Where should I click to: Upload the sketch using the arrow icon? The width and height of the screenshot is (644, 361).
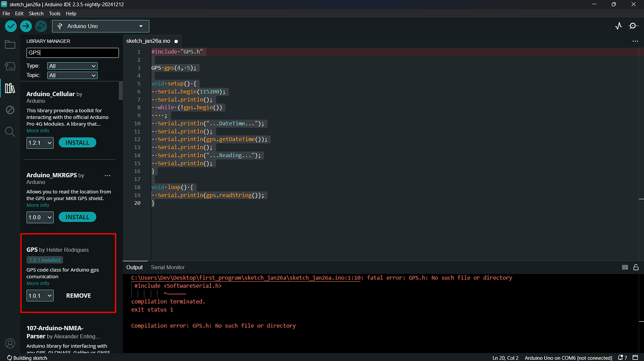(x=26, y=26)
